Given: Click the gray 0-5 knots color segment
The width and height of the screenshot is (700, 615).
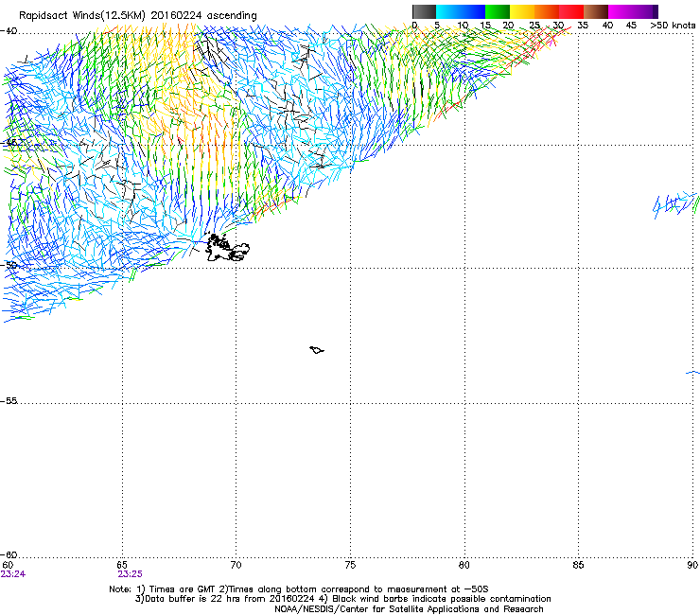Looking at the screenshot, I should click(x=424, y=11).
